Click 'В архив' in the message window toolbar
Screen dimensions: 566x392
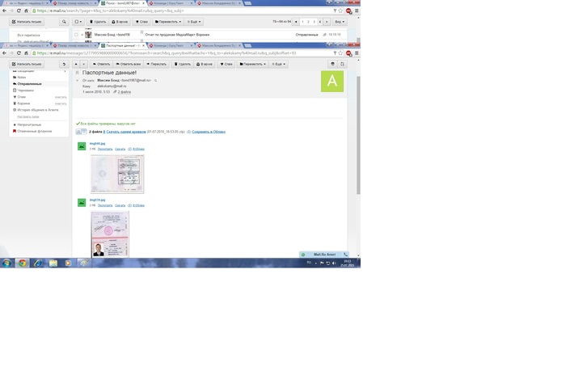coord(205,64)
